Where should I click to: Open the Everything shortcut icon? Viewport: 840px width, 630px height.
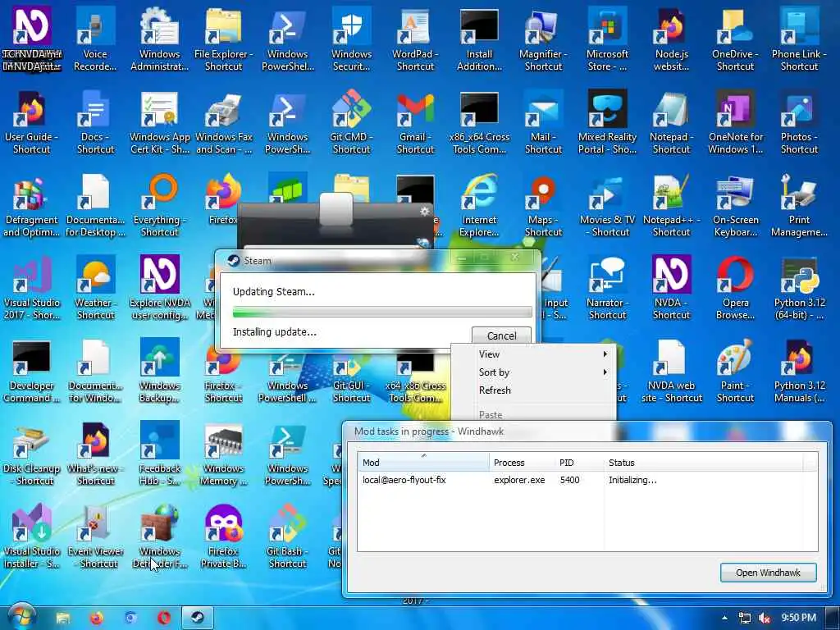point(159,204)
